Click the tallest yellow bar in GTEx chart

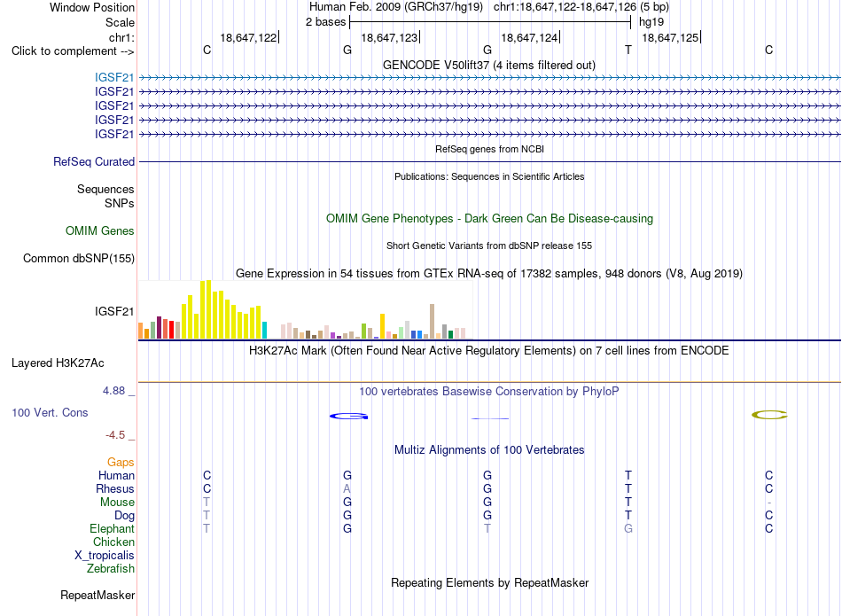(208, 309)
